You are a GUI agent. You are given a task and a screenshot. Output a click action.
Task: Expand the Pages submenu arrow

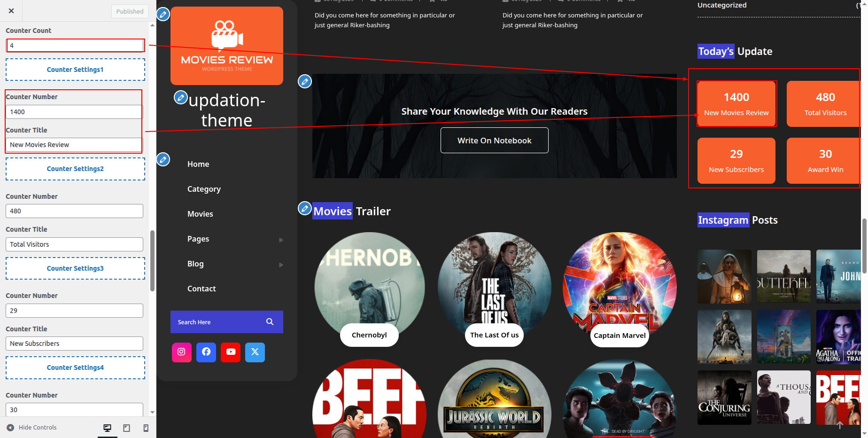tap(281, 240)
